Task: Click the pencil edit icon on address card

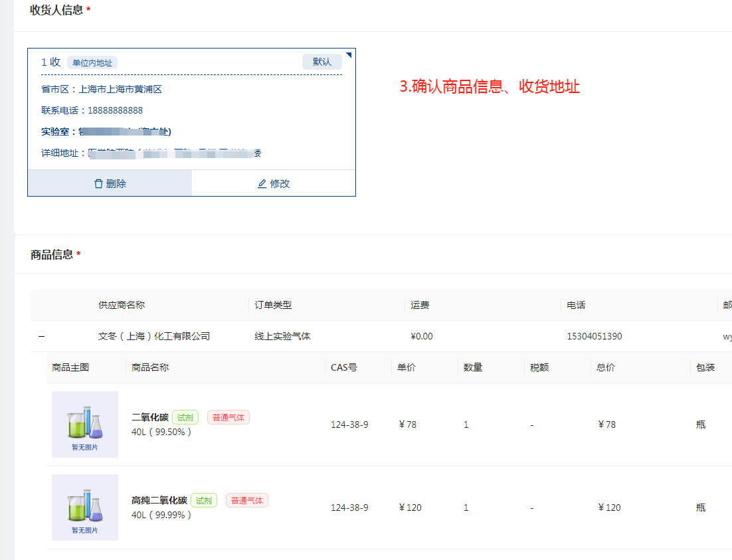Action: click(x=262, y=184)
